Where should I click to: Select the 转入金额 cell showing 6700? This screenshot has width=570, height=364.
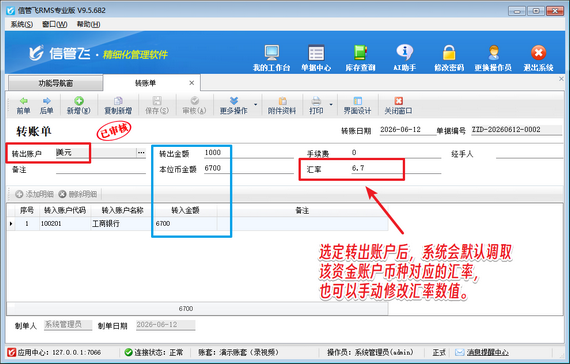tap(185, 224)
